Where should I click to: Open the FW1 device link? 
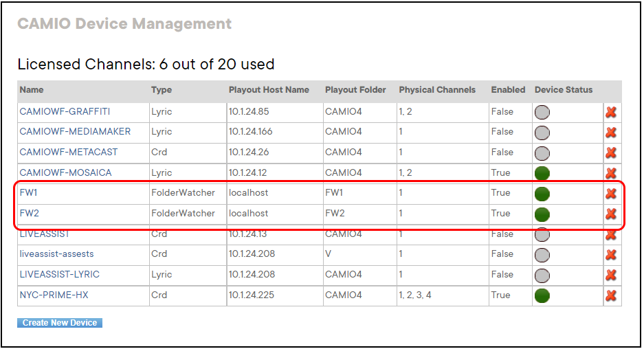coord(28,193)
